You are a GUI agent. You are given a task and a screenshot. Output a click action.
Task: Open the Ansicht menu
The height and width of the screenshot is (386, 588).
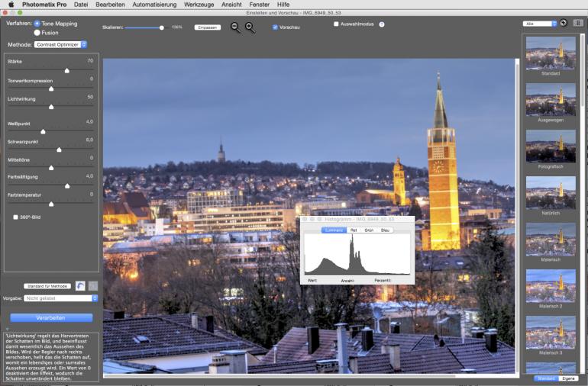pyautogui.click(x=231, y=5)
